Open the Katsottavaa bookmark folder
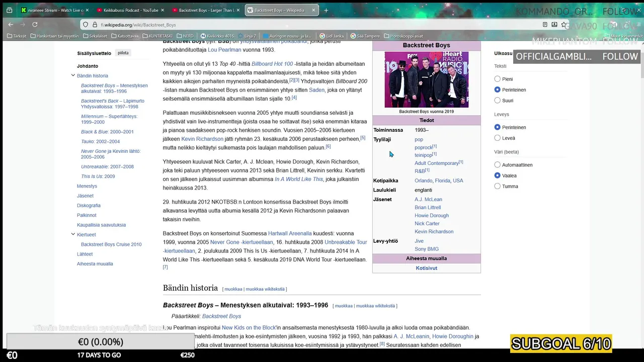The image size is (644, 362). coord(124,36)
